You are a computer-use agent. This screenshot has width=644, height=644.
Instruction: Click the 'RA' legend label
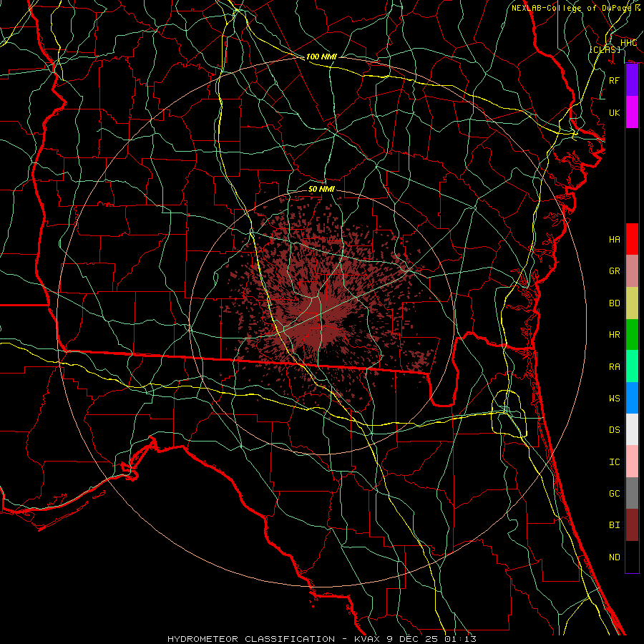point(615,367)
